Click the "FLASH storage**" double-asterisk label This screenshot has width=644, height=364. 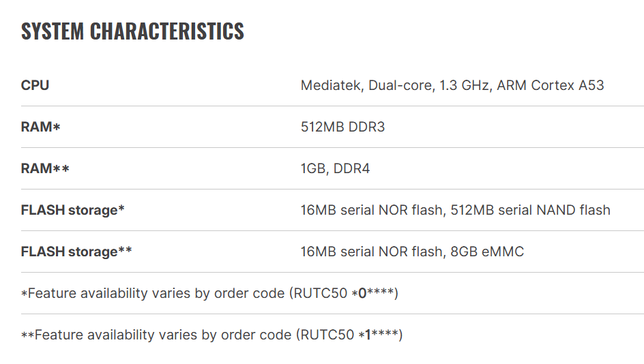76,252
